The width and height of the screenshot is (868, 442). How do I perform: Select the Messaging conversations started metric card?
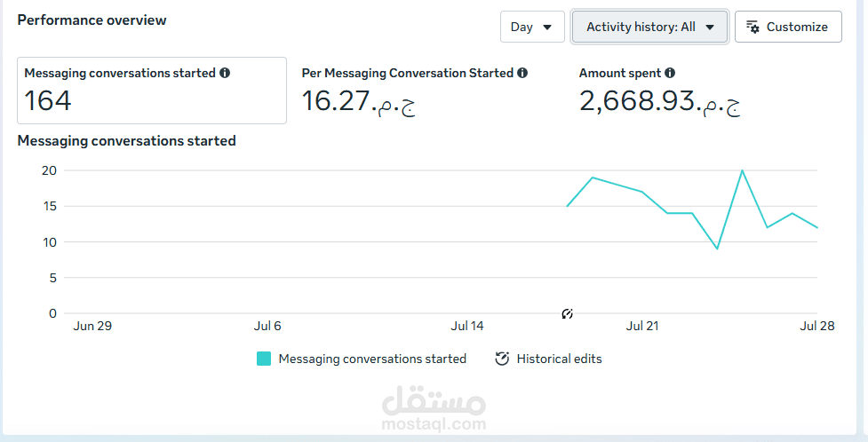(x=152, y=91)
